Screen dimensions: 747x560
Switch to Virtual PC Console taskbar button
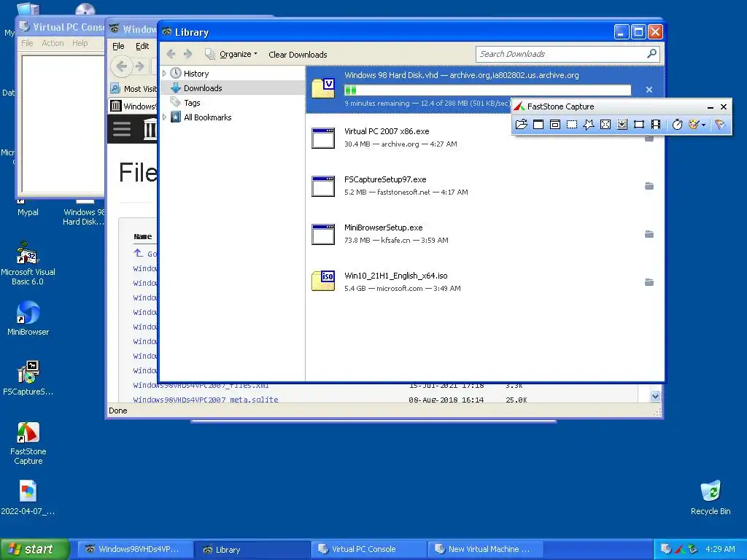(368, 549)
